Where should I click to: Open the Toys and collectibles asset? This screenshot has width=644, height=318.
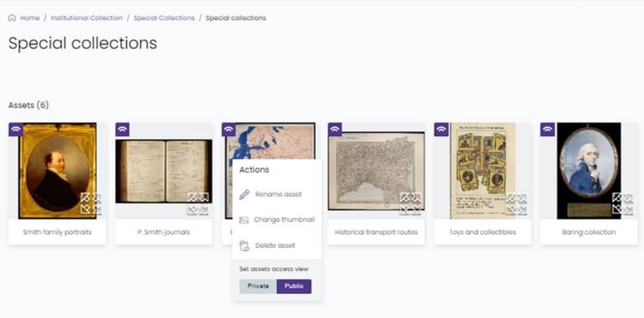(x=482, y=171)
